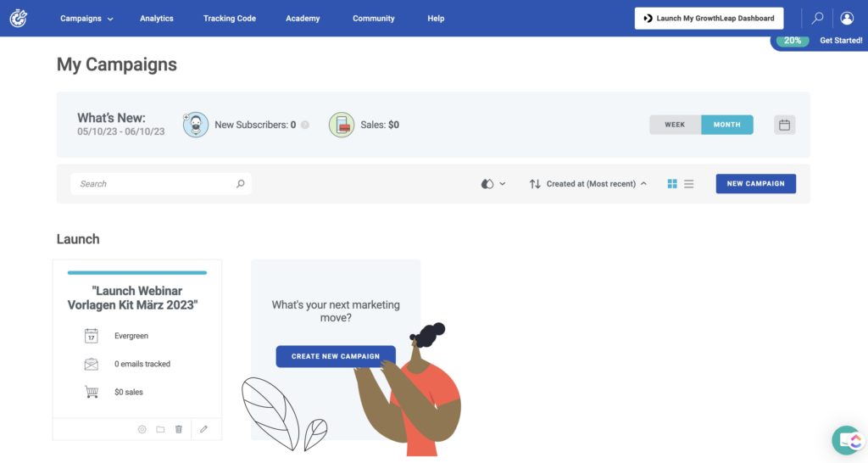Click Launch My GrowthLeap Dashboard button

709,19
